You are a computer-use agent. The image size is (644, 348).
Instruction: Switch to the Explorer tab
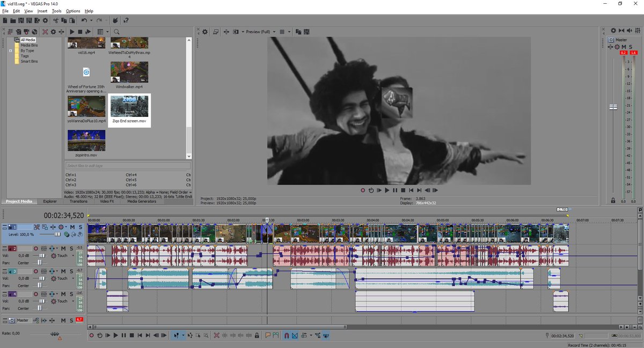50,201
